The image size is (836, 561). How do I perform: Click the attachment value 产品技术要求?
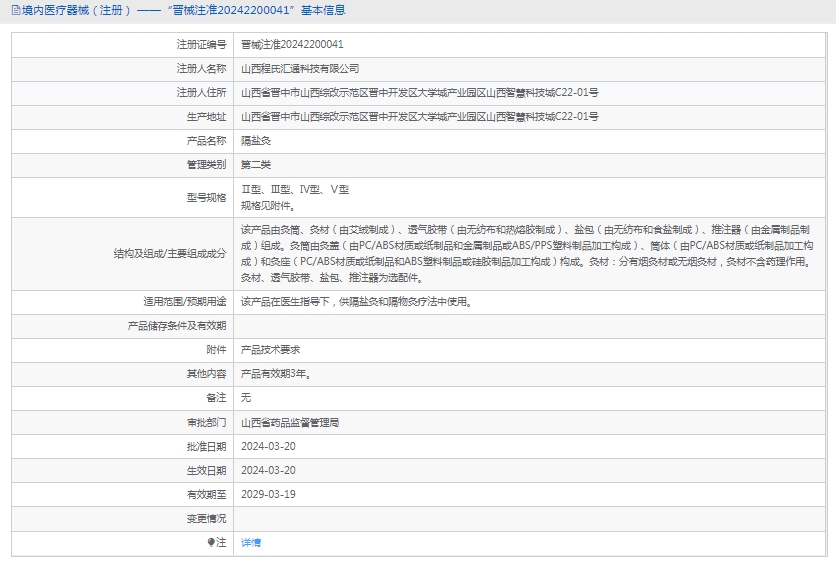pos(270,350)
